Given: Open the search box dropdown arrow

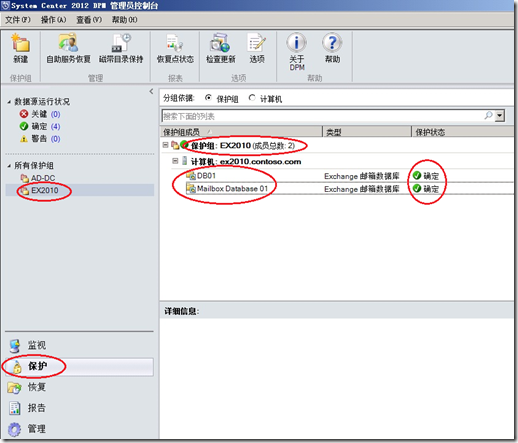Looking at the screenshot, I should point(500,116).
